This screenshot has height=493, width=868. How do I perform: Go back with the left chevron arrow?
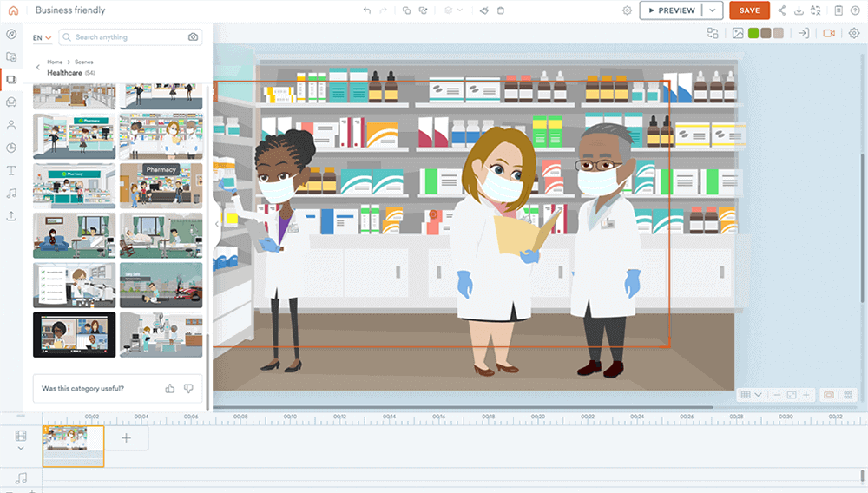coord(37,68)
